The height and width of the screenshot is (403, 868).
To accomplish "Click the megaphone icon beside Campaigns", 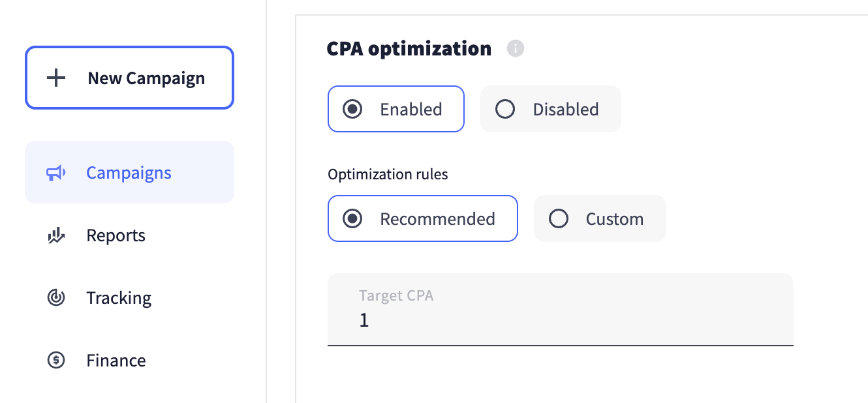I will [55, 173].
